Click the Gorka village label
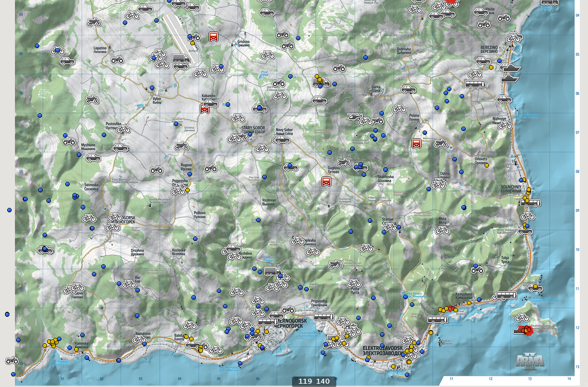Screen dimensions: 588x387 click(376, 88)
